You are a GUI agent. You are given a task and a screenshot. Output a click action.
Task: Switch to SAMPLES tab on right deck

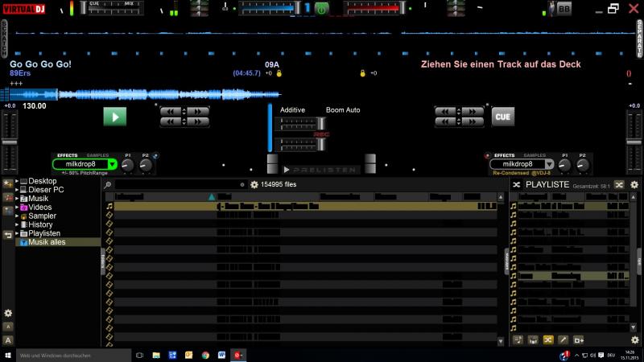pos(535,155)
